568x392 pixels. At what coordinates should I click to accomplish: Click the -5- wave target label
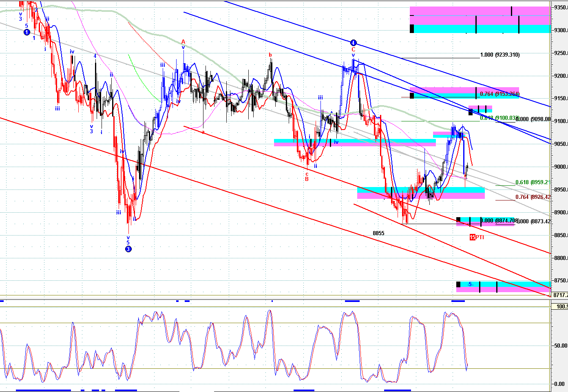(x=471, y=284)
